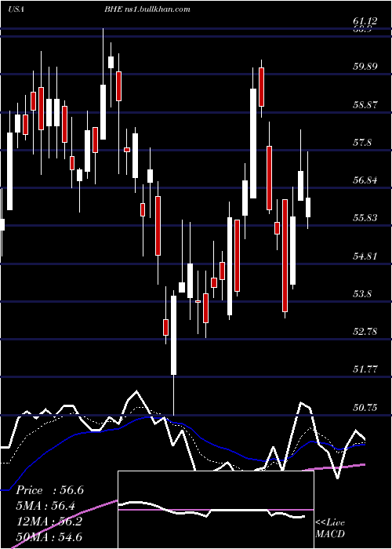
Task: Click the 51.77 price axis label
Action: click(x=365, y=369)
